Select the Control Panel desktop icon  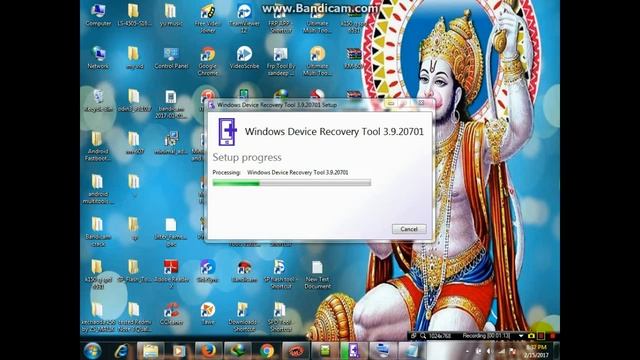pos(171,58)
